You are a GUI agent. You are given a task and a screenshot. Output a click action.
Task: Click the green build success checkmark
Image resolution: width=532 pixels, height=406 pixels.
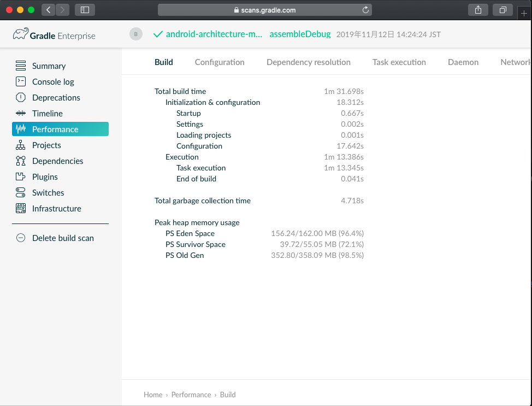(x=158, y=34)
